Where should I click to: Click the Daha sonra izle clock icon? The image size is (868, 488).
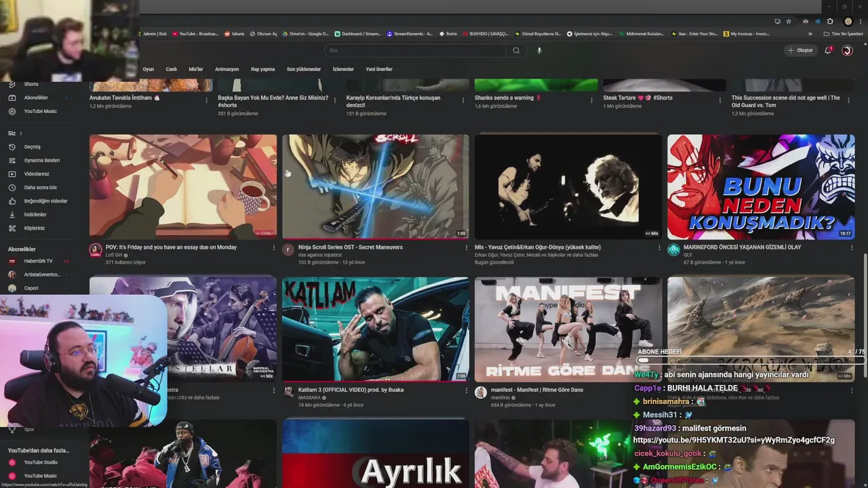point(12,187)
